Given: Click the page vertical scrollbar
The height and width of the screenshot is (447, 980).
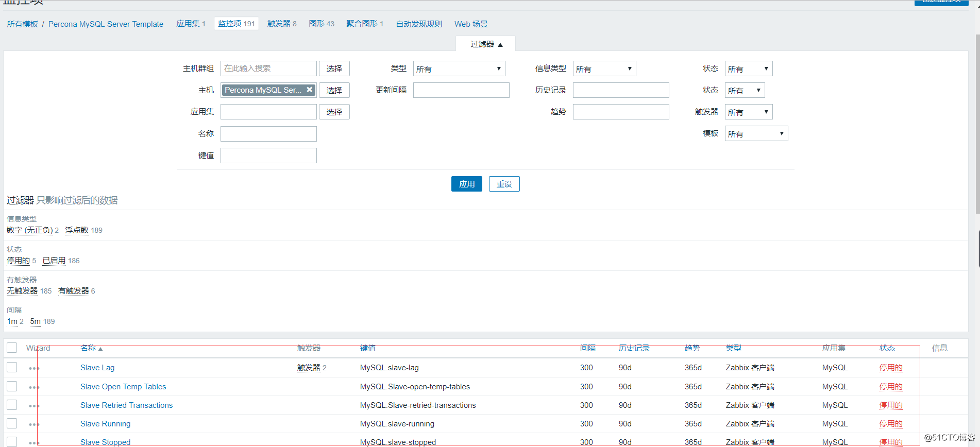Looking at the screenshot, I should [x=977, y=124].
